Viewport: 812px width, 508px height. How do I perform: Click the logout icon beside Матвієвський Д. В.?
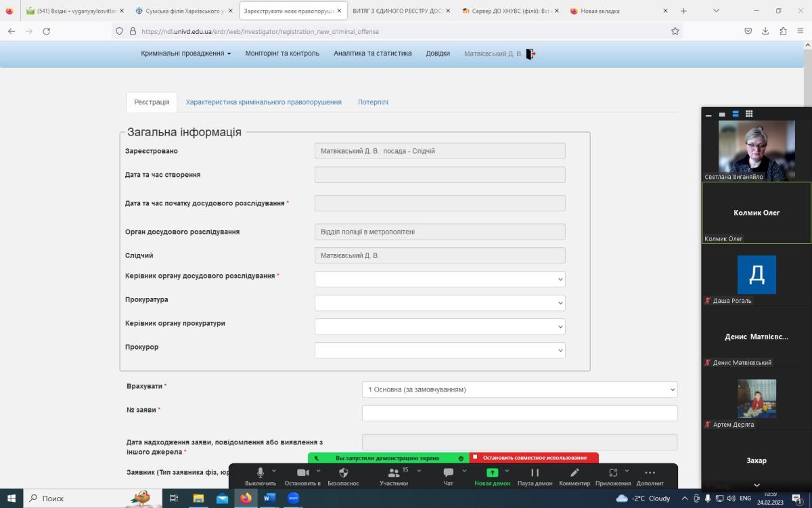(530, 54)
